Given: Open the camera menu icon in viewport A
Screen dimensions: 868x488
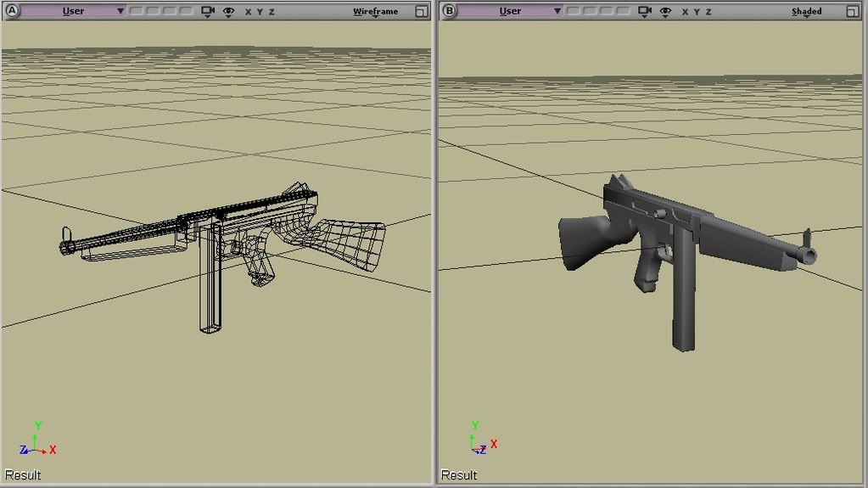Looking at the screenshot, I should 208,11.
